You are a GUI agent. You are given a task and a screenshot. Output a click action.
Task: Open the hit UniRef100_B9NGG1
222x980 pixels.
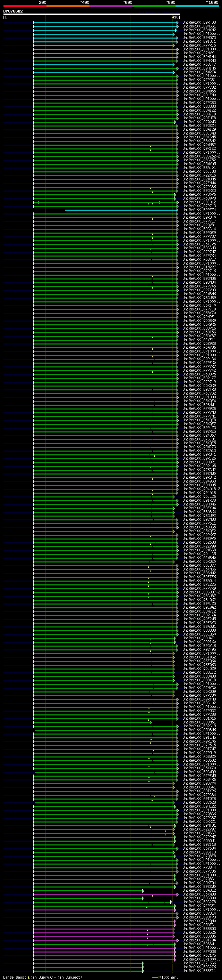(x=199, y=26)
